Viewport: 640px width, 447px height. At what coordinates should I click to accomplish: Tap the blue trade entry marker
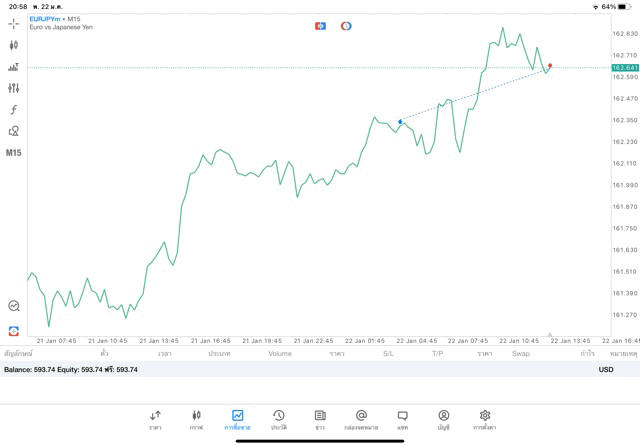click(400, 121)
